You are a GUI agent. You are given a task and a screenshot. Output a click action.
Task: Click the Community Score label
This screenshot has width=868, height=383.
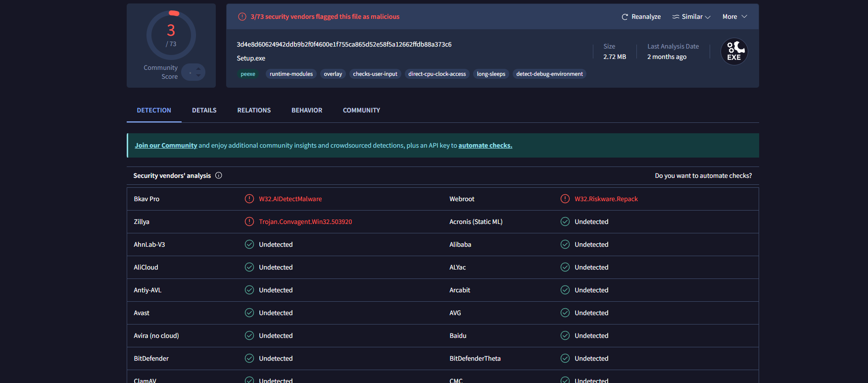(x=161, y=72)
